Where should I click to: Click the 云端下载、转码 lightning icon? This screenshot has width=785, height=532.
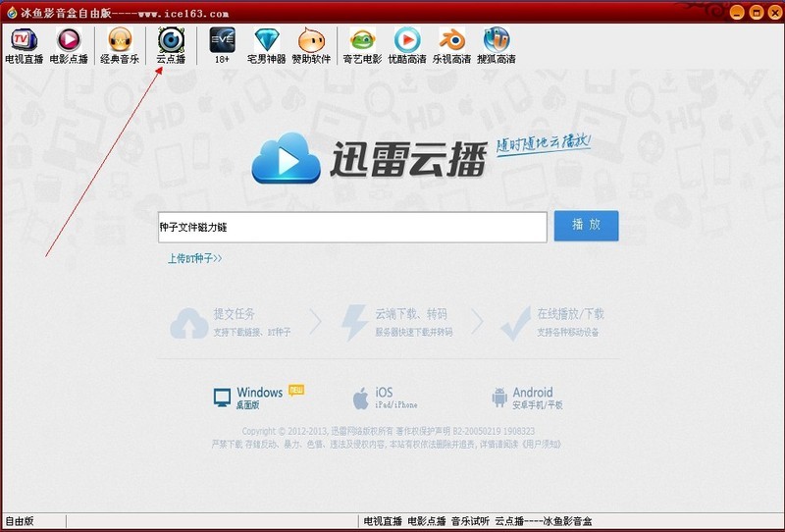click(354, 323)
